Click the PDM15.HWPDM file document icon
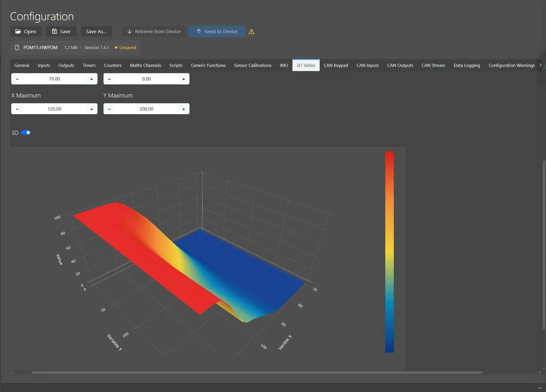 click(x=17, y=47)
